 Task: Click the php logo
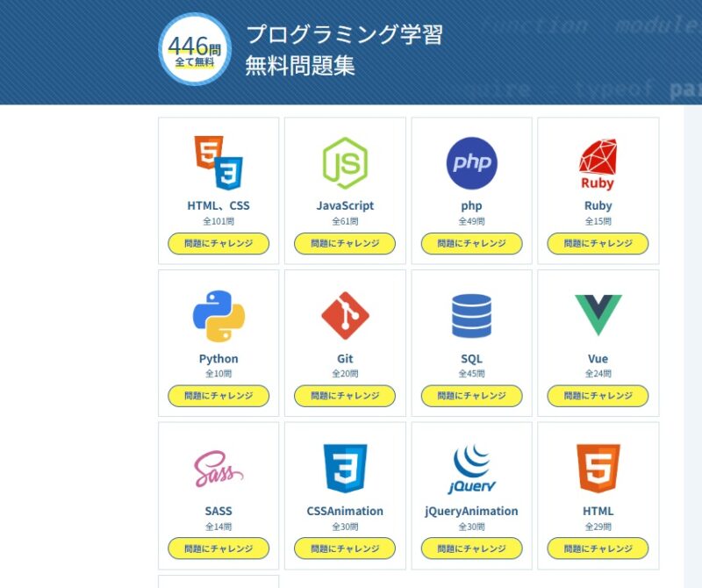pos(471,163)
